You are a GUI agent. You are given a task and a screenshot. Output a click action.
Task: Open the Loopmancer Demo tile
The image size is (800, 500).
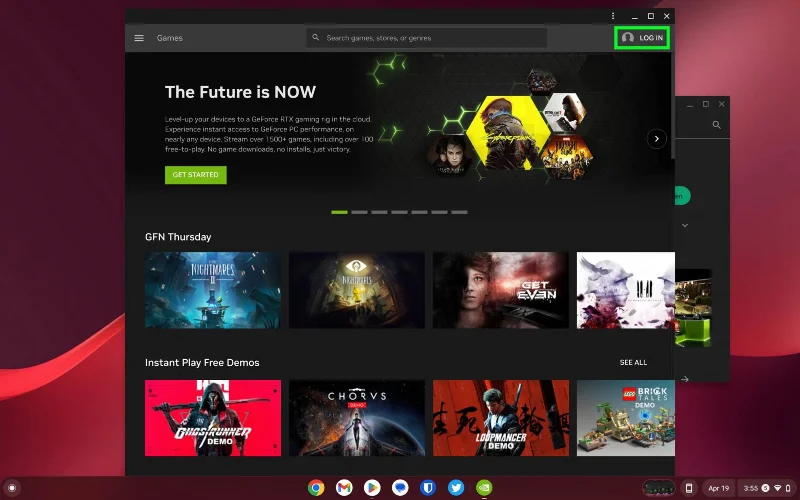click(x=501, y=418)
